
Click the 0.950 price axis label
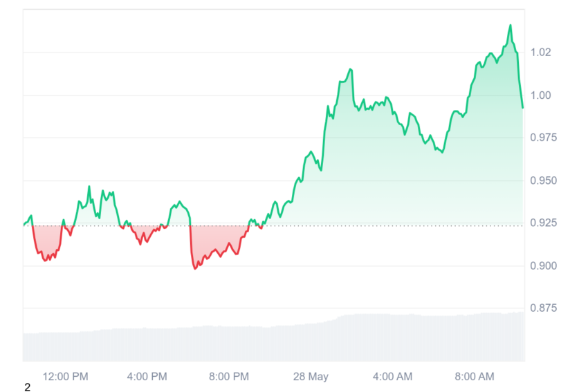(x=543, y=180)
